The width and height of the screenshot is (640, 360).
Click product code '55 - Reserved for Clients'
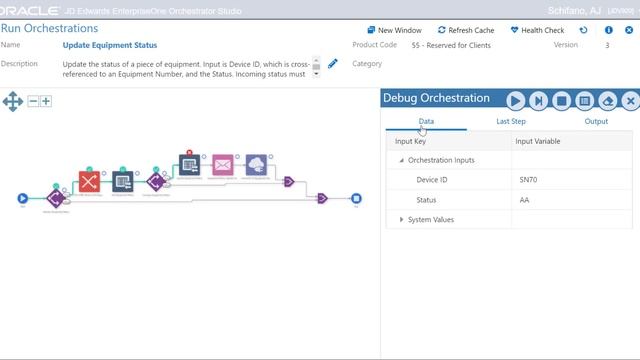point(451,45)
